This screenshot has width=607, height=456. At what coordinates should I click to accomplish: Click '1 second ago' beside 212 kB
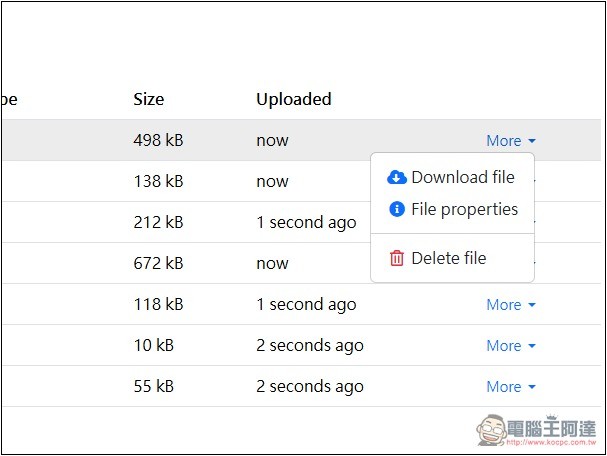pos(306,223)
